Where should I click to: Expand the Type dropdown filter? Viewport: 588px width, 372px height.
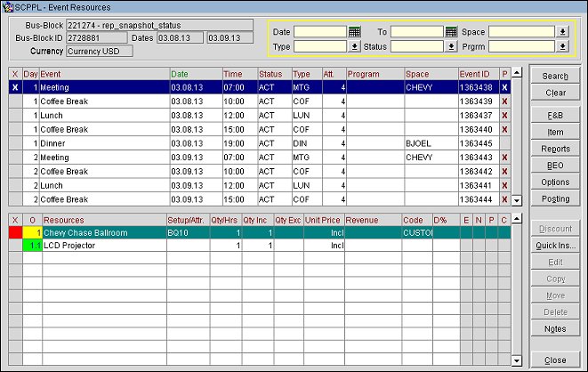click(354, 46)
